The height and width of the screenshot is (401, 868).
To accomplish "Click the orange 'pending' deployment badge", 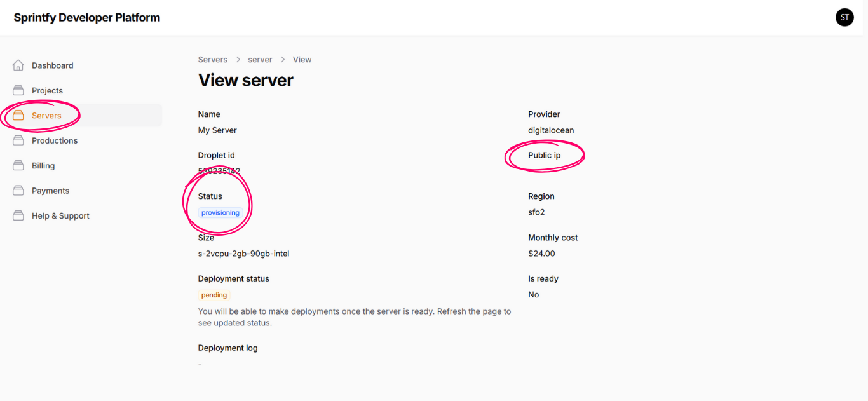I will 214,295.
